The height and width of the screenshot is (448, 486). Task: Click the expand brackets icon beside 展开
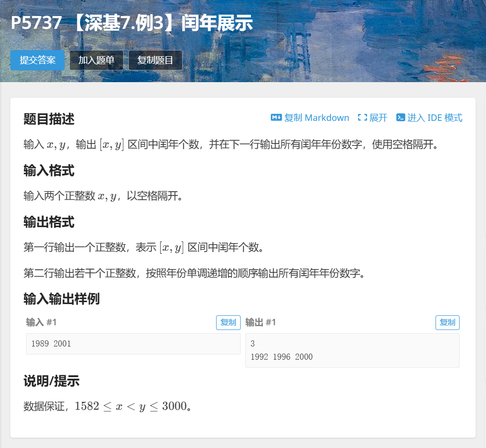coord(362,118)
